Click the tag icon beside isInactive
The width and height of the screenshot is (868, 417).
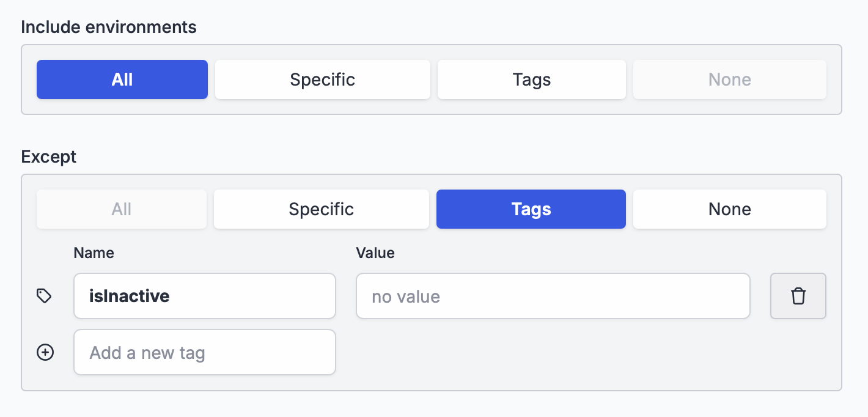(x=44, y=296)
